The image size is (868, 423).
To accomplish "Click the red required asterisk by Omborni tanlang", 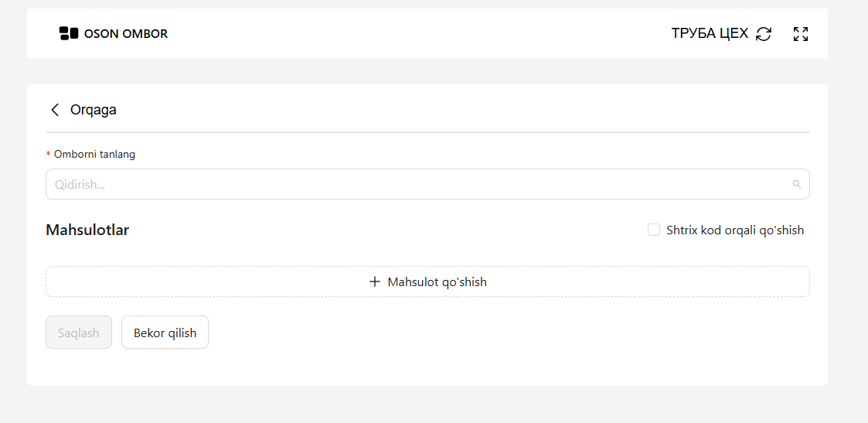I will pyautogui.click(x=48, y=155).
